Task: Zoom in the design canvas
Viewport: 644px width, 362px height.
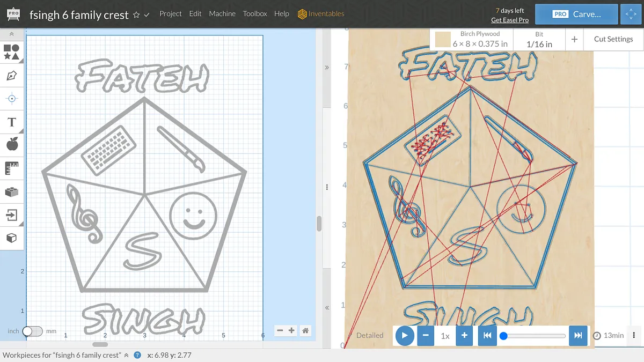Action: click(291, 331)
